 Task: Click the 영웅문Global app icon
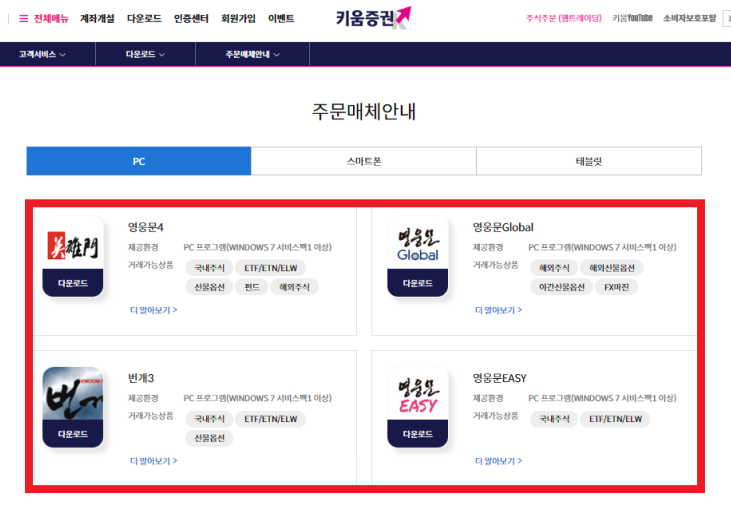(x=418, y=243)
